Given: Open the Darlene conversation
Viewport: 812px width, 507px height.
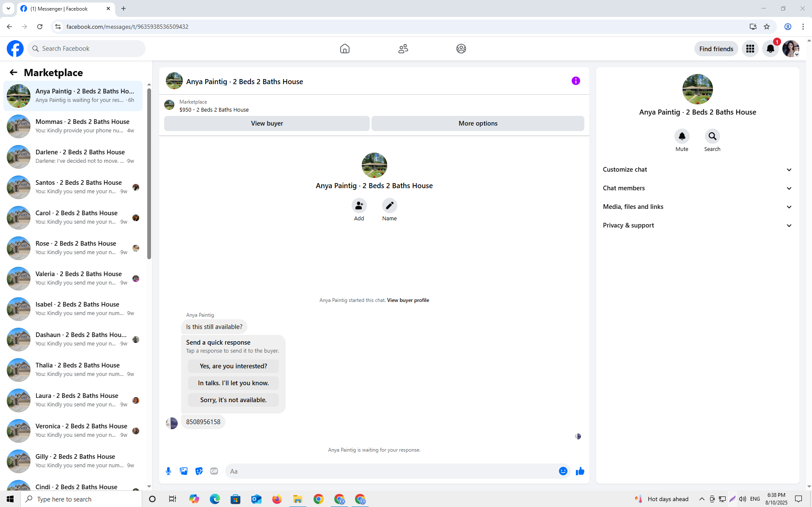Looking at the screenshot, I should tap(73, 157).
